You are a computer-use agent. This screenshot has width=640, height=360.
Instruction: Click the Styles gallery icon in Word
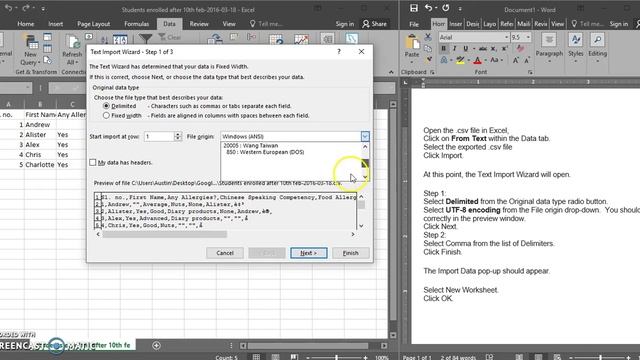pos(576,40)
